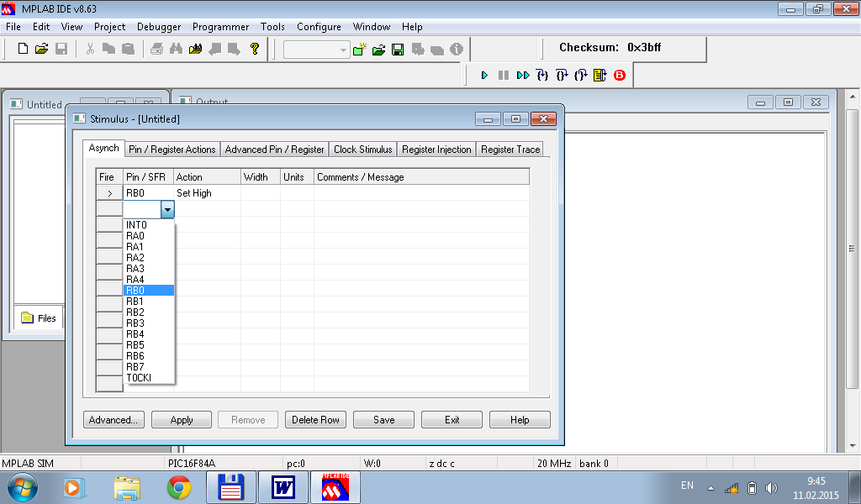
Task: Click the Reset debugger icon
Action: pos(600,75)
